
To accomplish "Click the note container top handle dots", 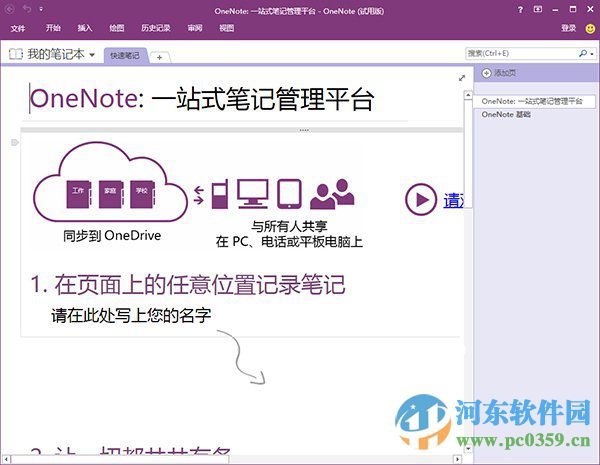I will 304,131.
